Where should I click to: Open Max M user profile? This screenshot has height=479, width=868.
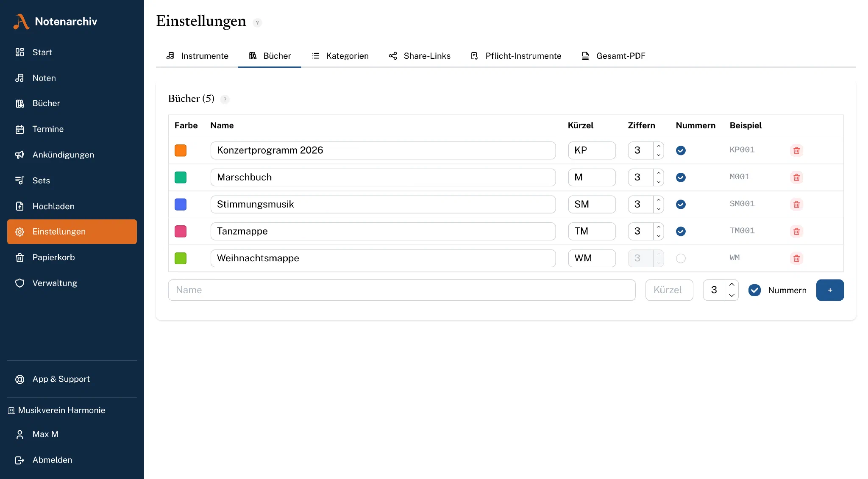(x=72, y=434)
